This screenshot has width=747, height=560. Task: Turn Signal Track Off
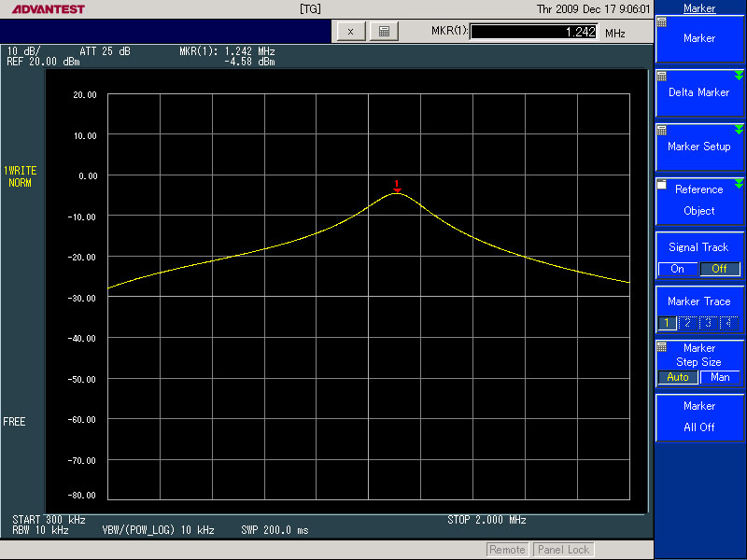(x=719, y=269)
